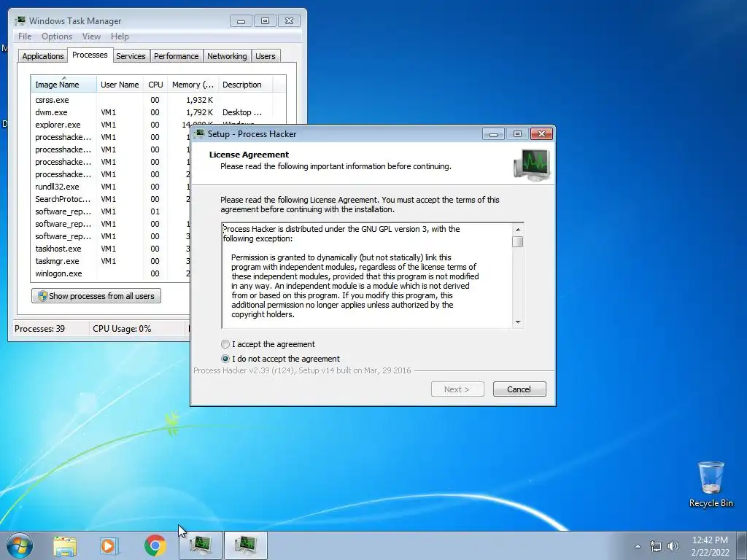Click the Show desktop strip
This screenshot has width=747, height=560.
pyautogui.click(x=742, y=545)
